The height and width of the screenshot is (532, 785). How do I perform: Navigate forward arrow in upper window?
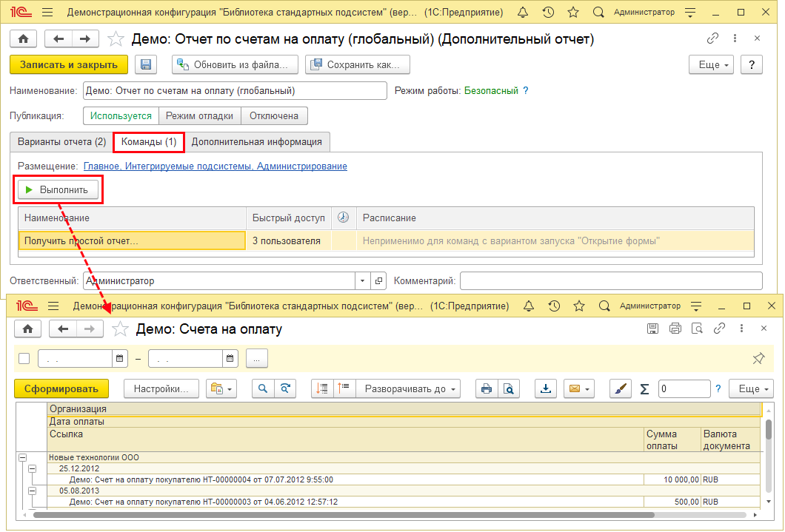point(85,38)
